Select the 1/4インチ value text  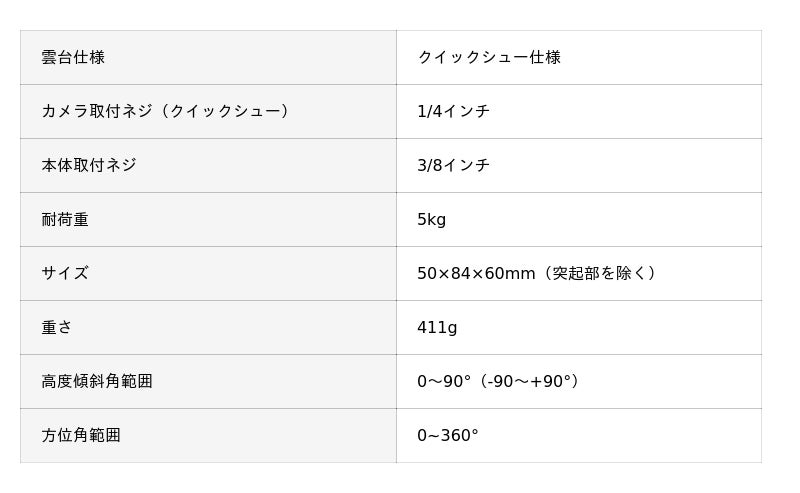[454, 111]
